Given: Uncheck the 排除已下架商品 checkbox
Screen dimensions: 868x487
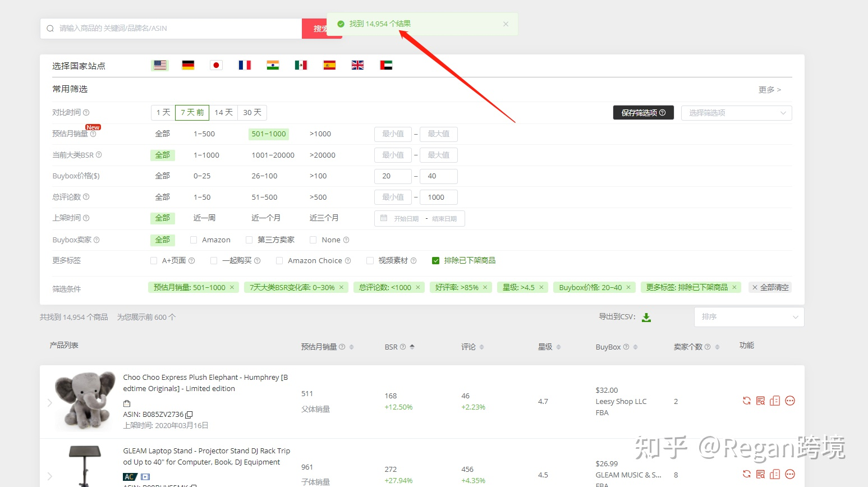Looking at the screenshot, I should [435, 260].
